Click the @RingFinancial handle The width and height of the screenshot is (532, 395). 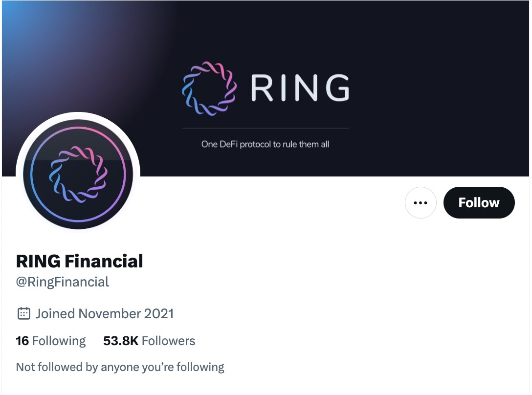(x=63, y=282)
